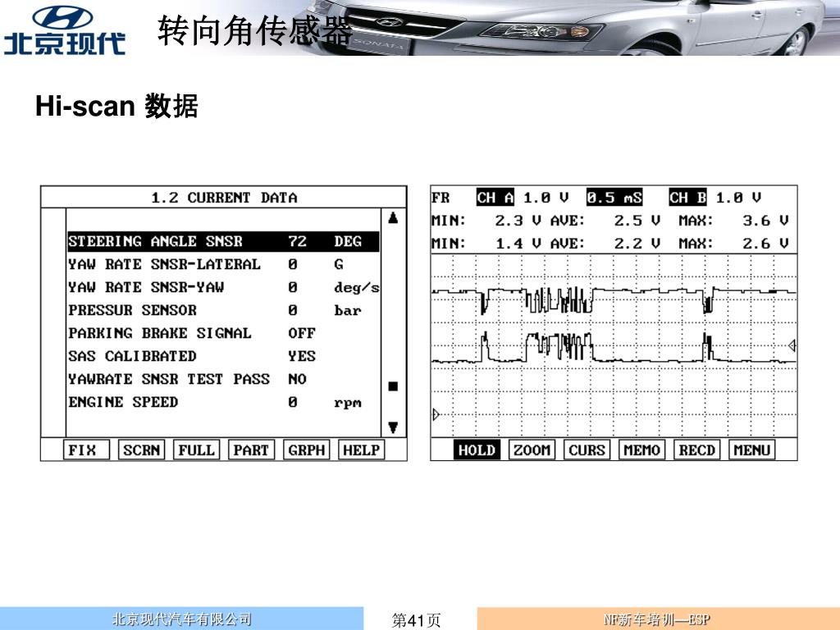Open the GRPH graph softkey
Viewport: 840px width, 630px height.
pyautogui.click(x=307, y=450)
